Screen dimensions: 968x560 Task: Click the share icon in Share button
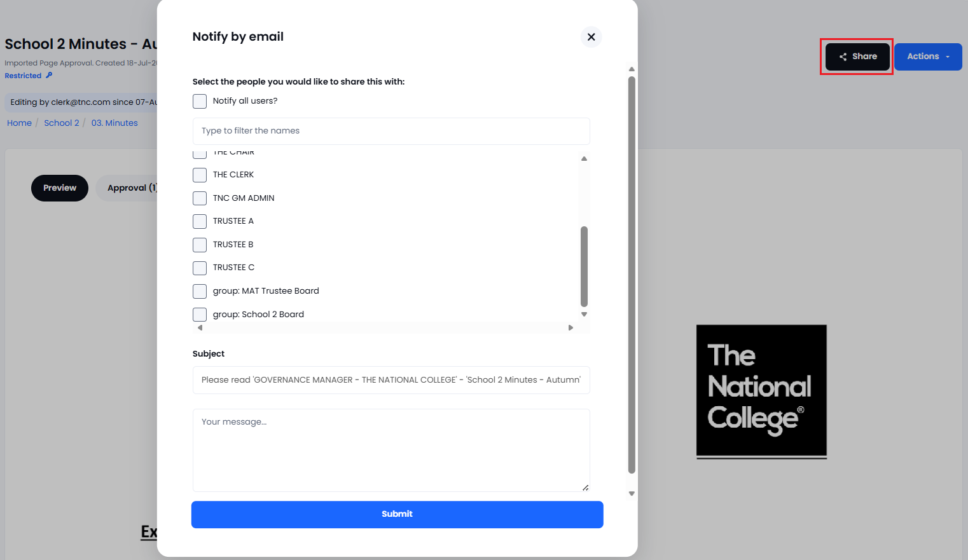843,57
